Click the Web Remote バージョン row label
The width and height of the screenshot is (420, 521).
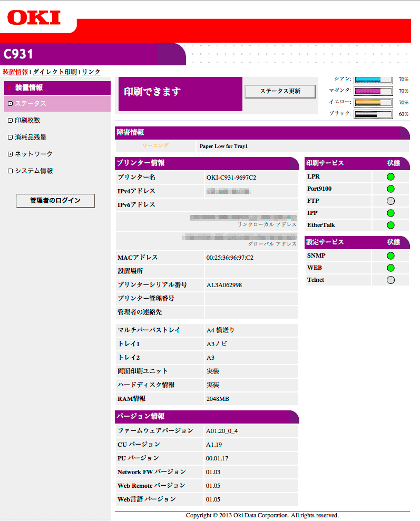click(152, 486)
